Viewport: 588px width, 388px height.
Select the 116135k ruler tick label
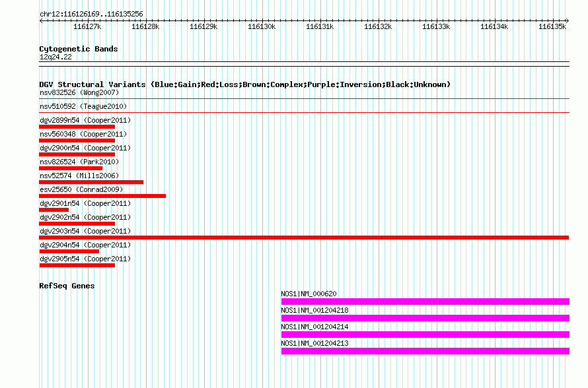pyautogui.click(x=552, y=26)
